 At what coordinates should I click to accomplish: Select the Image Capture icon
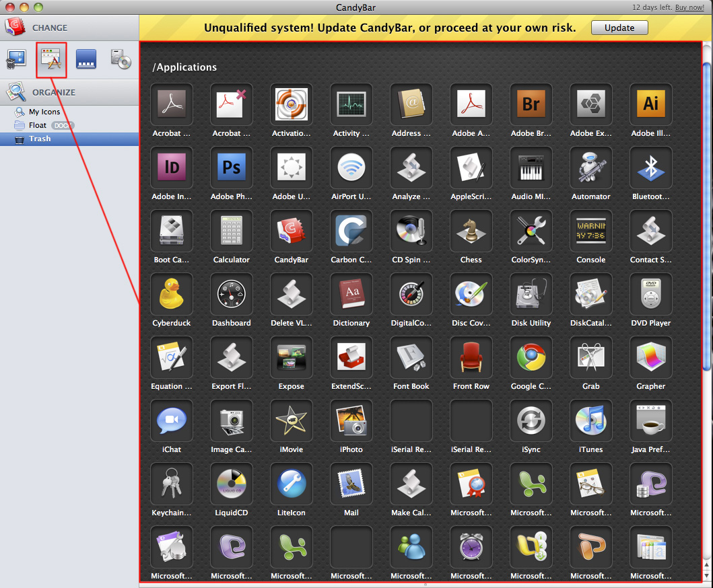point(232,420)
